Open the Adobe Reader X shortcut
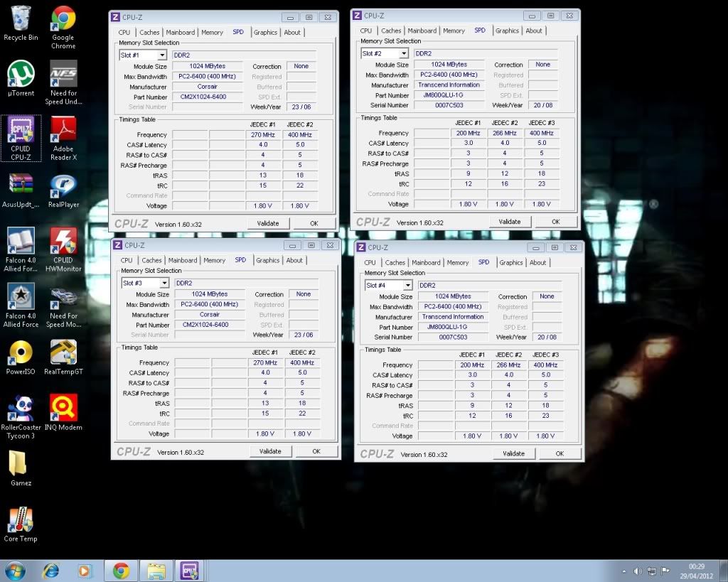Viewport: 728px width, 582px height. pos(63,139)
